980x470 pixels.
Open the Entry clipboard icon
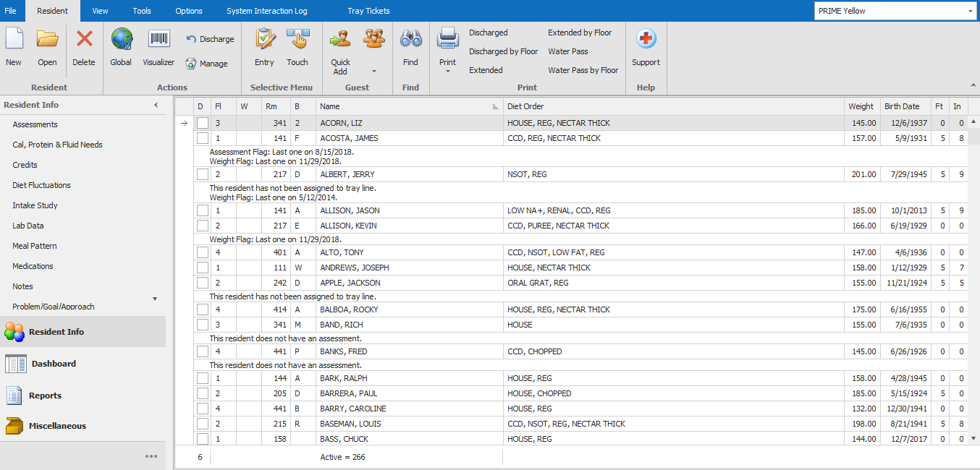pos(264,40)
